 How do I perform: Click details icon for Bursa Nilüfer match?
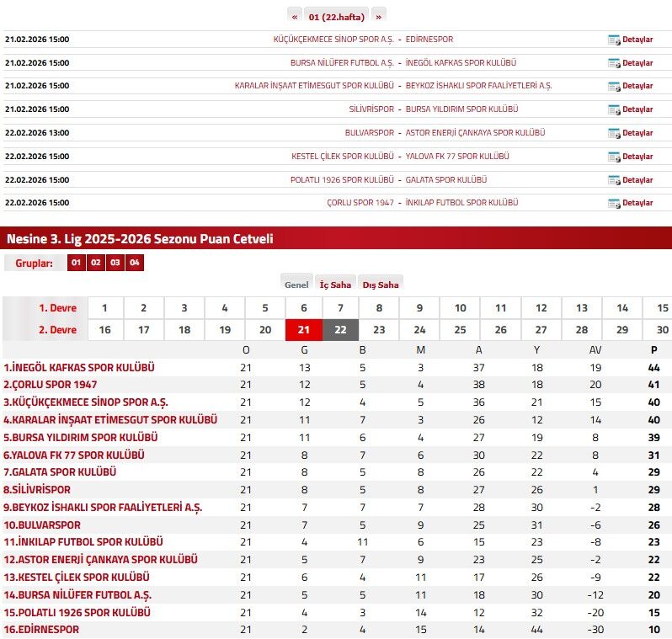click(614, 63)
